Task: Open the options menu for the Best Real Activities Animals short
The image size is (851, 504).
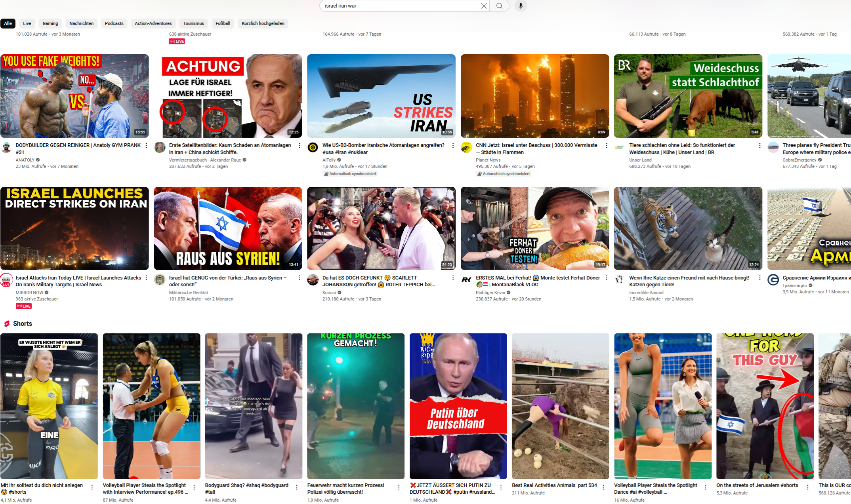Action: coord(603,487)
